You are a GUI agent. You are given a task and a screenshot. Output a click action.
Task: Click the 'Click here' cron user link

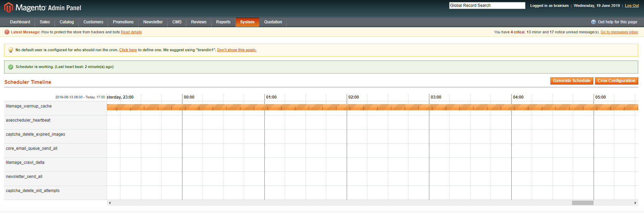tap(128, 50)
